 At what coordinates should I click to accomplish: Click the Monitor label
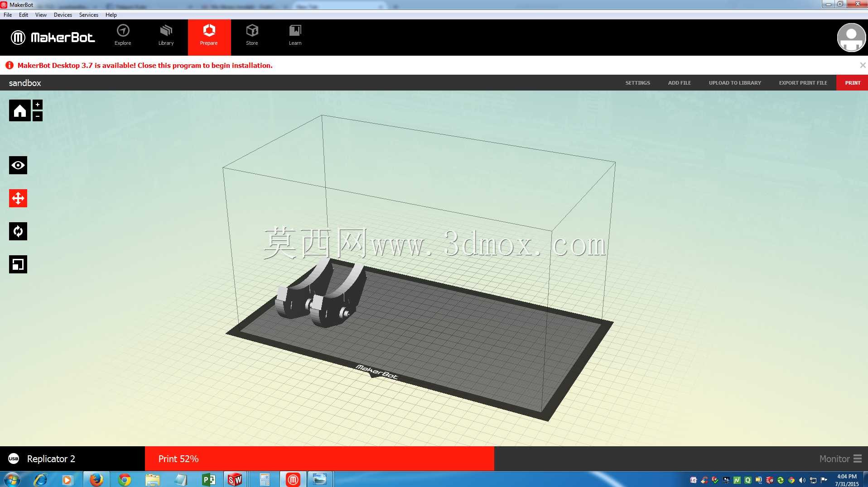tap(834, 458)
